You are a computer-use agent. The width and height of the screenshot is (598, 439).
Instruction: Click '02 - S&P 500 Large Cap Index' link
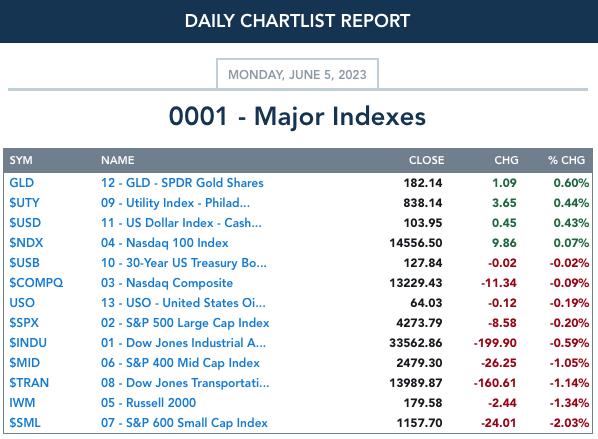185,323
